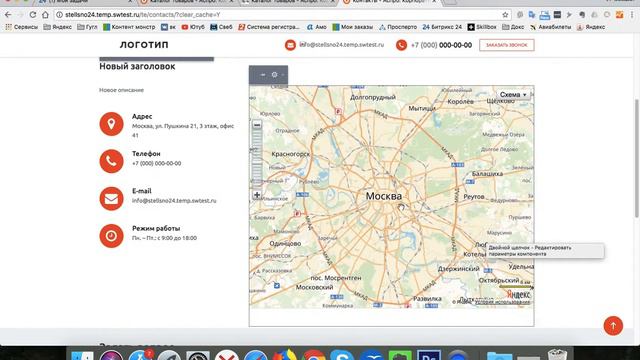Zoom in the map with plus button
The width and height of the screenshot is (640, 360).
[257, 195]
